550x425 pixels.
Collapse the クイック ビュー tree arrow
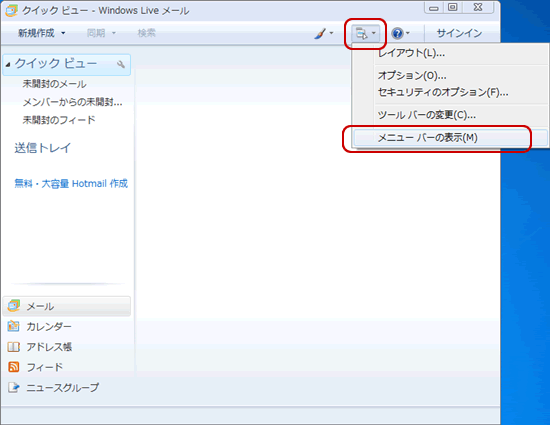[8, 65]
